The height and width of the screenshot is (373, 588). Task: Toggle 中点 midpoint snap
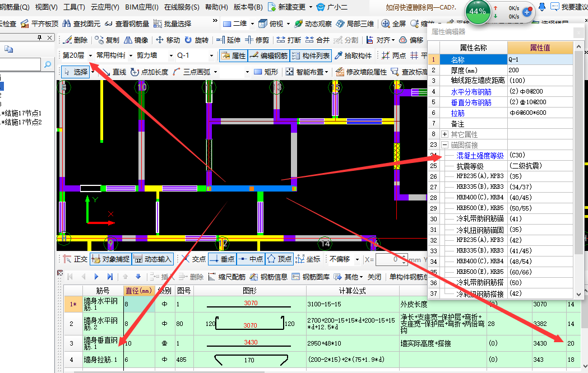[x=251, y=259]
